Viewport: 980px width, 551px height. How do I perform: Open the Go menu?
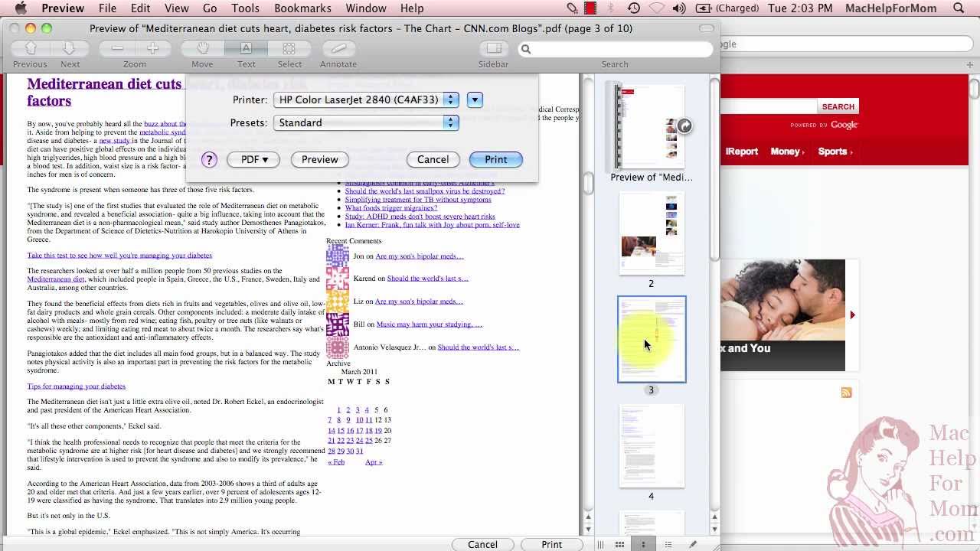[210, 8]
